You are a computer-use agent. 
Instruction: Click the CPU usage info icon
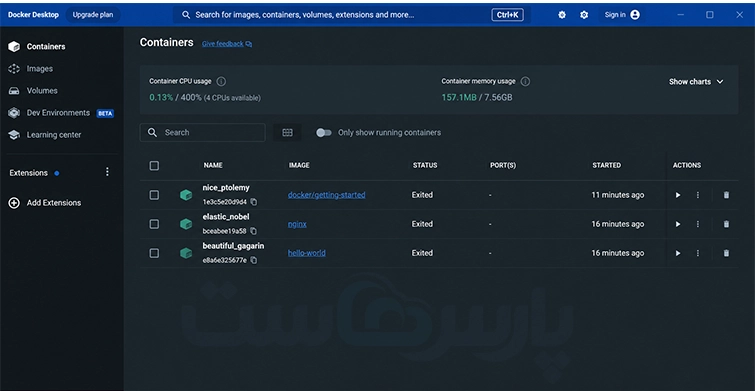click(221, 81)
